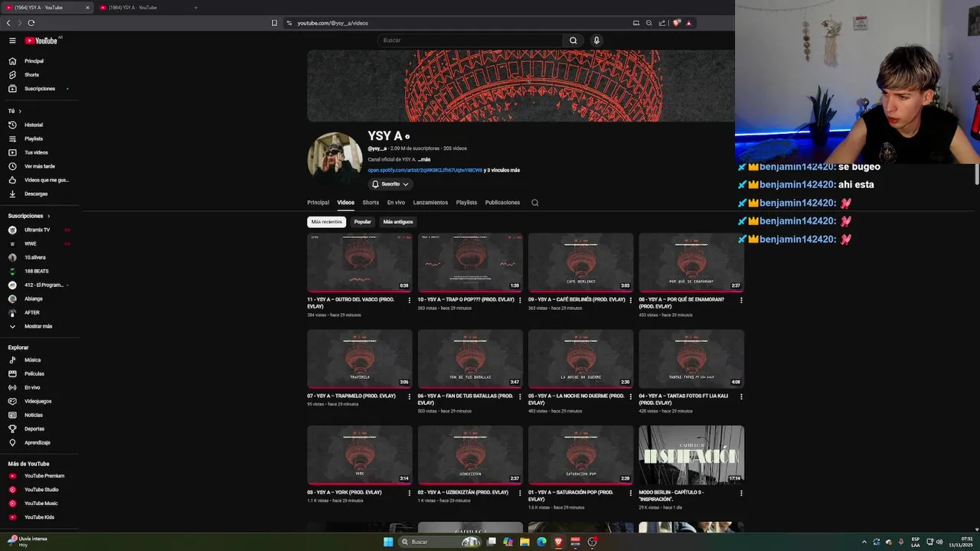
Task: Expand the Tú section chevron
Action: pos(19,111)
